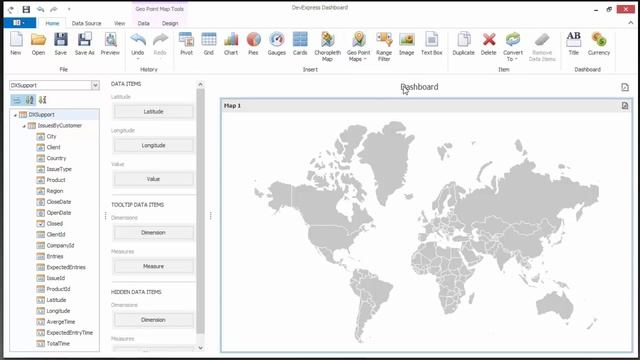The width and height of the screenshot is (640, 360).
Task: Edit the dashboard Title
Action: tap(573, 43)
